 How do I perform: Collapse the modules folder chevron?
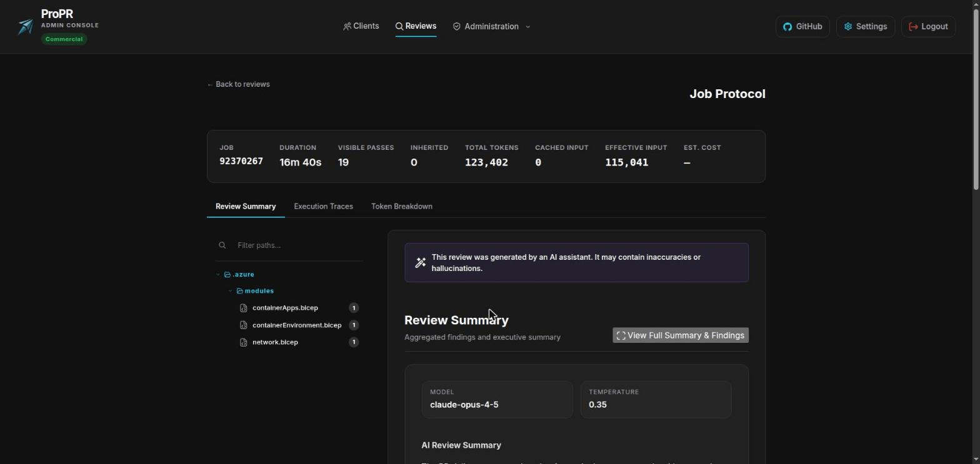pos(231,291)
